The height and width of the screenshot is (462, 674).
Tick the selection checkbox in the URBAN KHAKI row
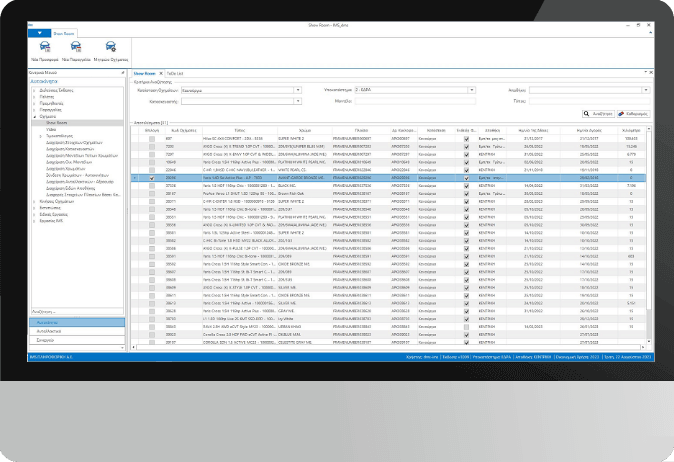[152, 327]
